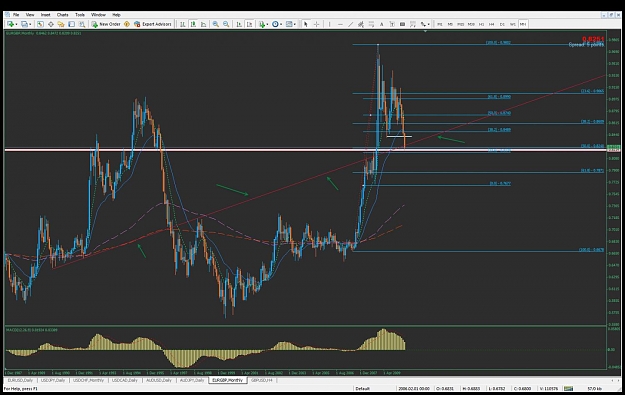The image size is (625, 395).
Task: Select the Horizontal Line tool
Action: (x=340, y=24)
